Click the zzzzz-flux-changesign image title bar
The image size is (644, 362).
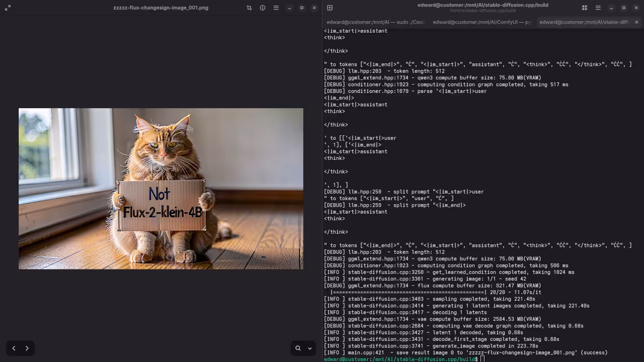click(x=161, y=8)
